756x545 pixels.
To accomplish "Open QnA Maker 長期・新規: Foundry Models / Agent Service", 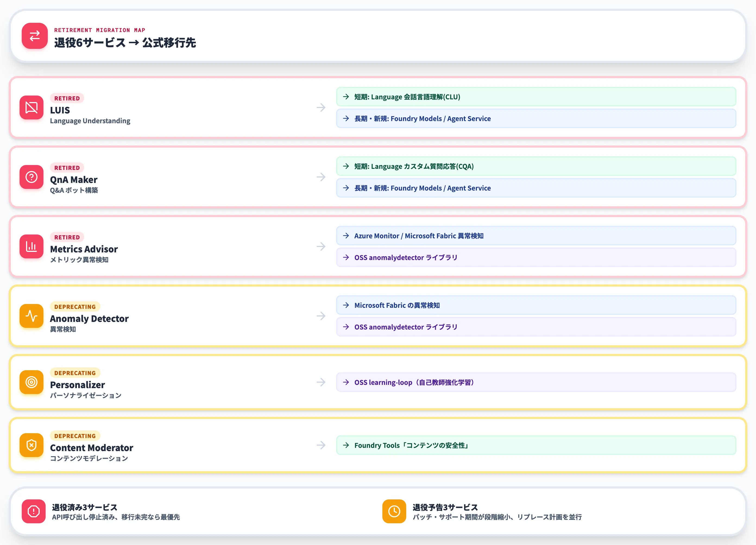I will (x=536, y=188).
